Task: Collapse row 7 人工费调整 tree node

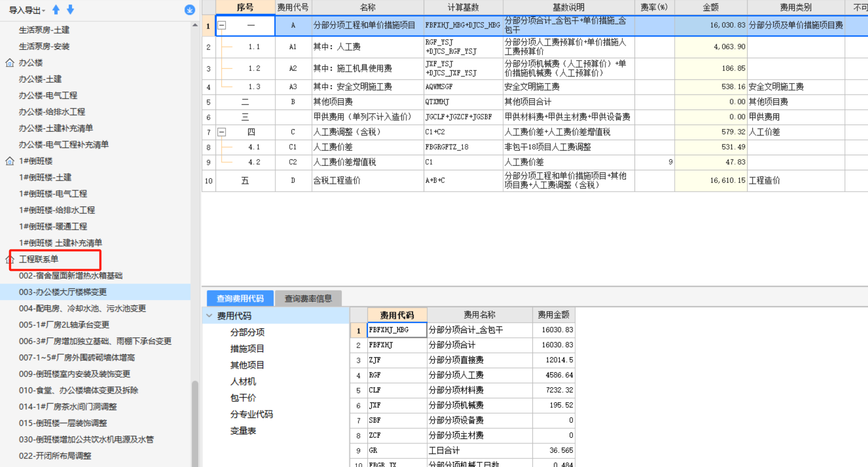Action: pos(222,132)
